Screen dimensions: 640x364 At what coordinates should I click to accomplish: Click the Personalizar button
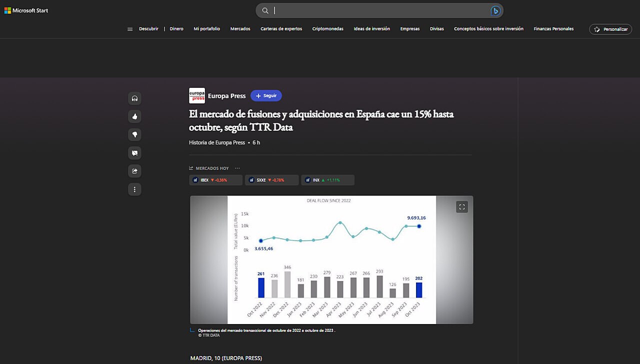610,29
